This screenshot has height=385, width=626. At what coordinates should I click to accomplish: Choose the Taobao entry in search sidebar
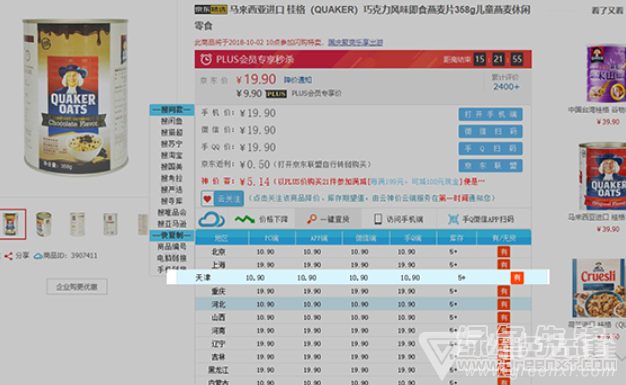coord(172,155)
